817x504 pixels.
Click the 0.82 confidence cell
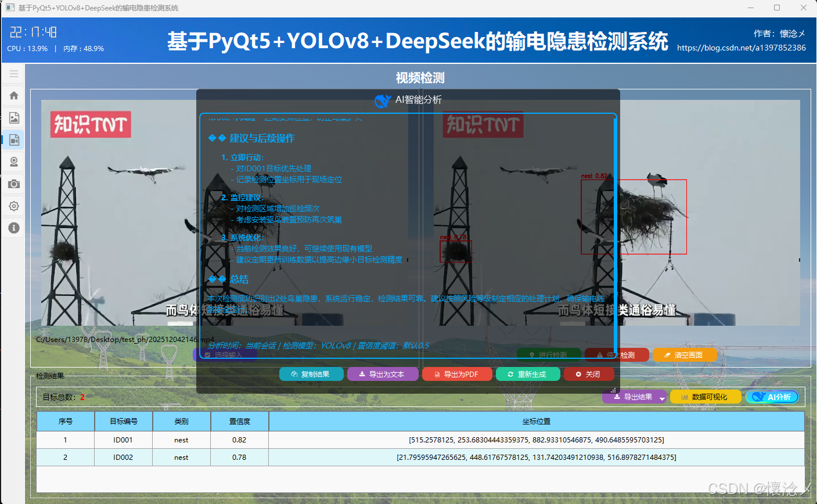point(239,440)
